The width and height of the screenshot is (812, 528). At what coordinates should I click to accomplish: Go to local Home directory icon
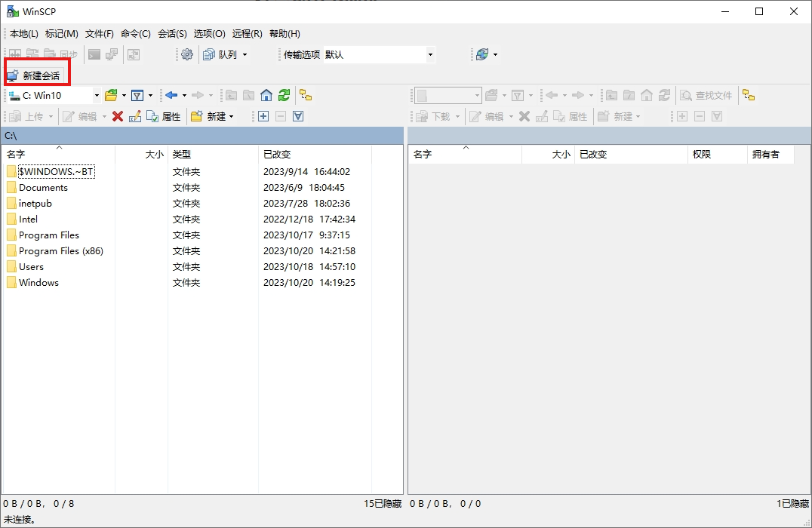(266, 95)
